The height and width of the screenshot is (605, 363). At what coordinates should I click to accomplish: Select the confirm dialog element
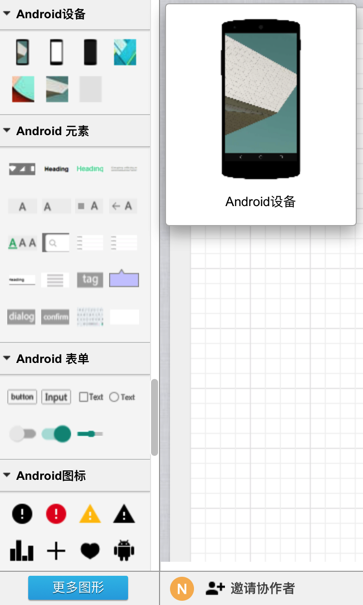55,317
